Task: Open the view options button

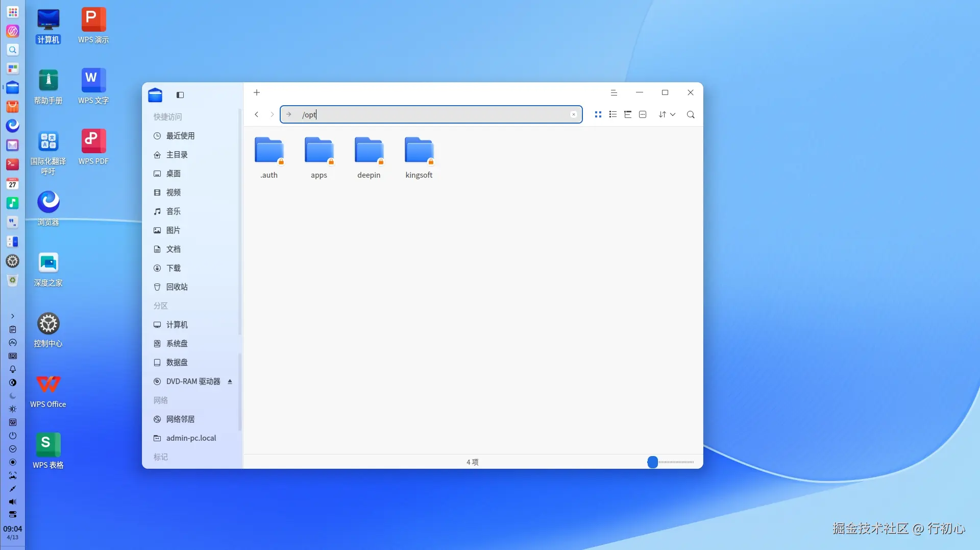Action: pos(643,114)
